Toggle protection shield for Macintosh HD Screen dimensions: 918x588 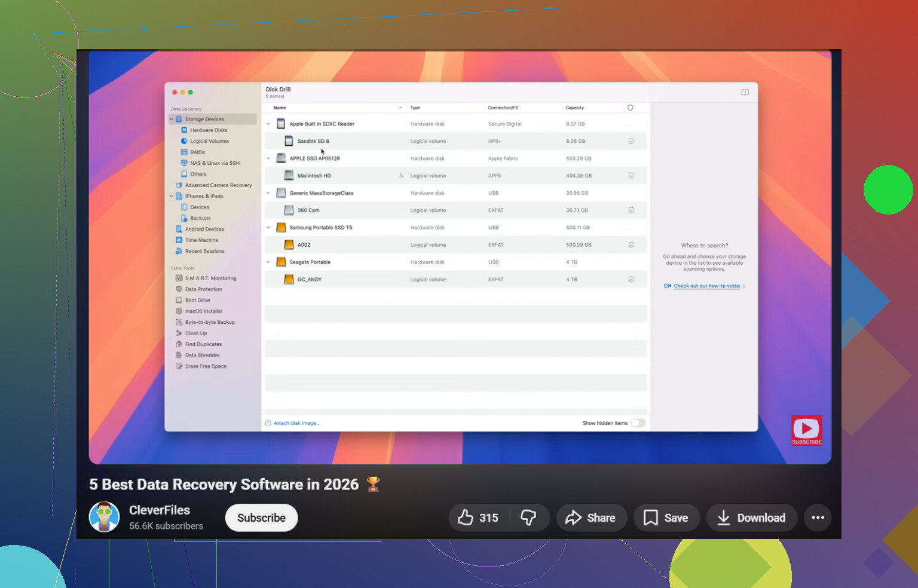point(631,176)
